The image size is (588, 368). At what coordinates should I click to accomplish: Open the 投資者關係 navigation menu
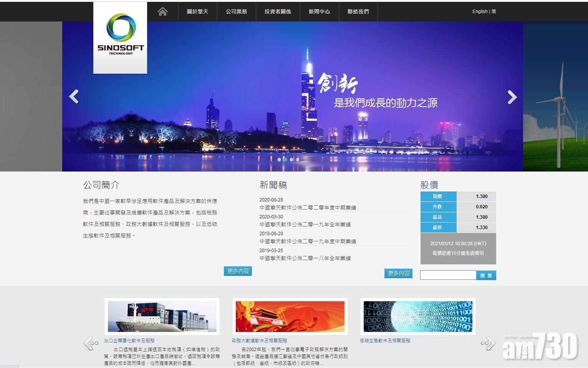(x=277, y=12)
